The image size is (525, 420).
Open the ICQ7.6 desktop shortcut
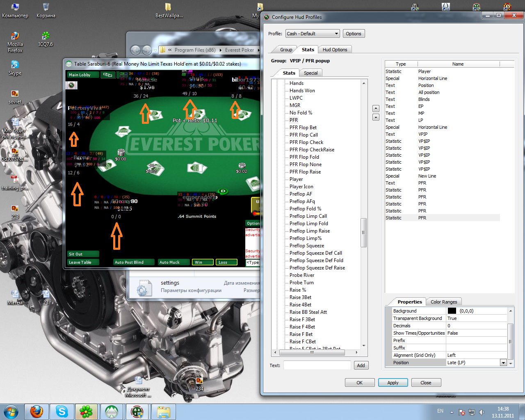click(x=46, y=39)
